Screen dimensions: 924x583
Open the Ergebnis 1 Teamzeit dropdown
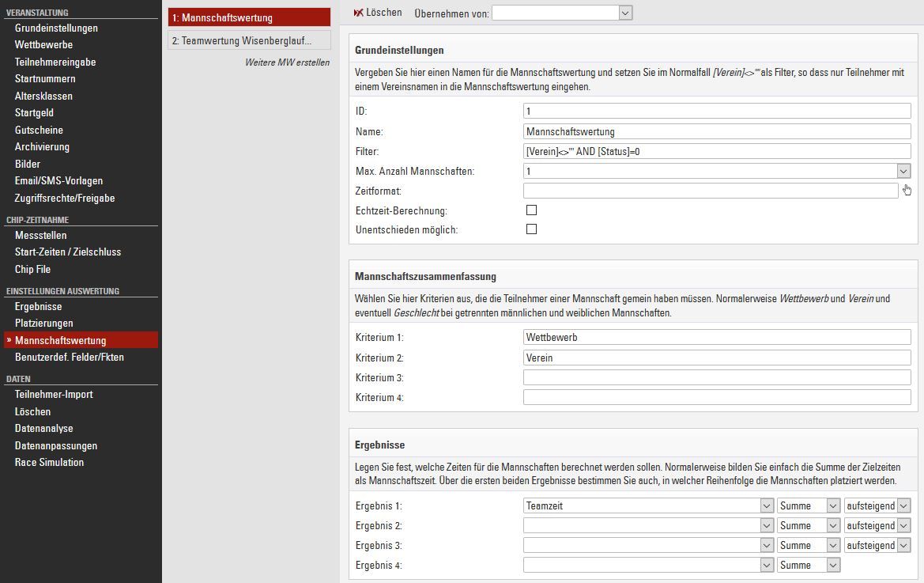(766, 505)
